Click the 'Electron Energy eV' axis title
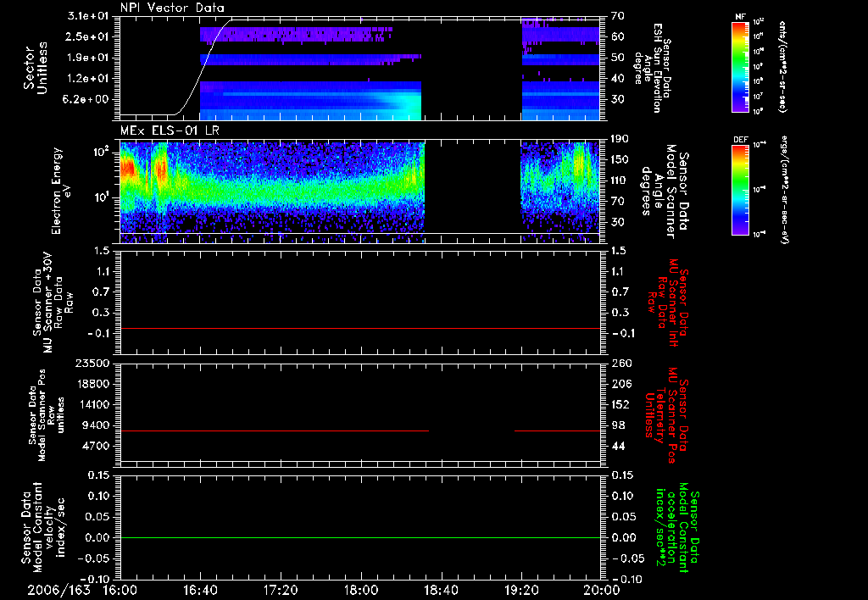Screen dimensions: 868x600 point(61,191)
